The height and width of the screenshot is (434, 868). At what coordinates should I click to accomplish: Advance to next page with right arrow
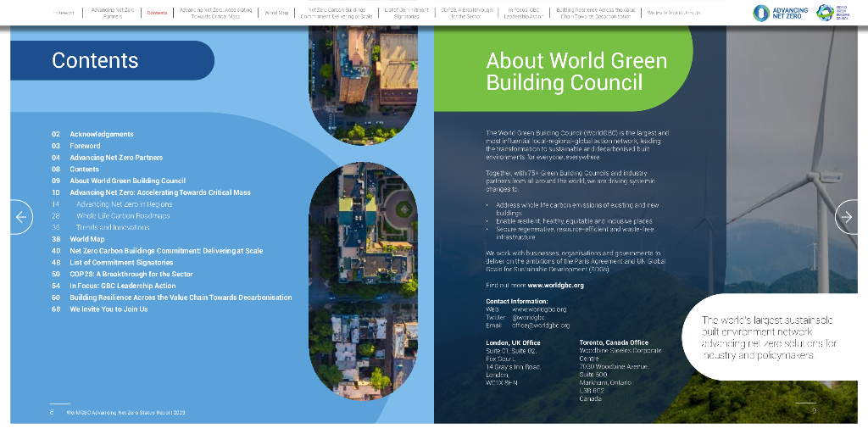(846, 217)
